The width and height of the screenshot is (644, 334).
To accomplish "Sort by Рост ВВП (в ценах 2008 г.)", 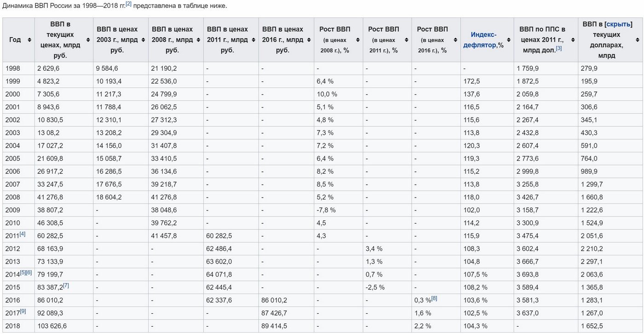I will [357, 40].
